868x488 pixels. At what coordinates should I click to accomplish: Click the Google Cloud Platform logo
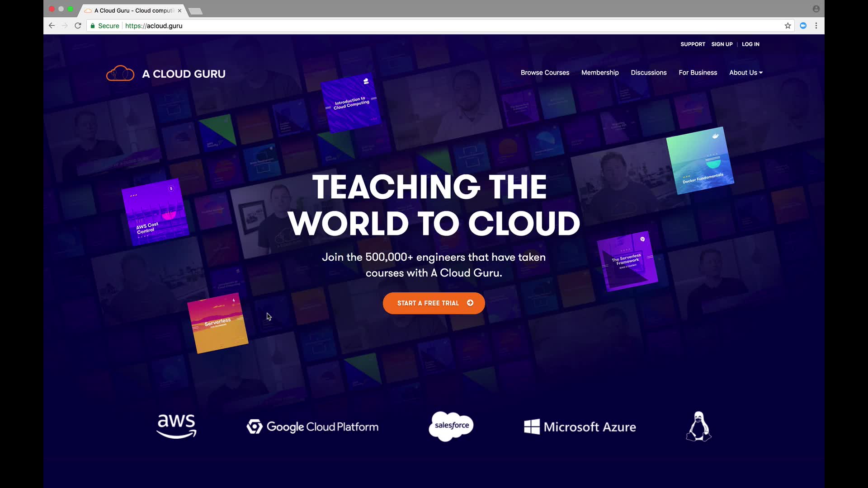pos(312,427)
